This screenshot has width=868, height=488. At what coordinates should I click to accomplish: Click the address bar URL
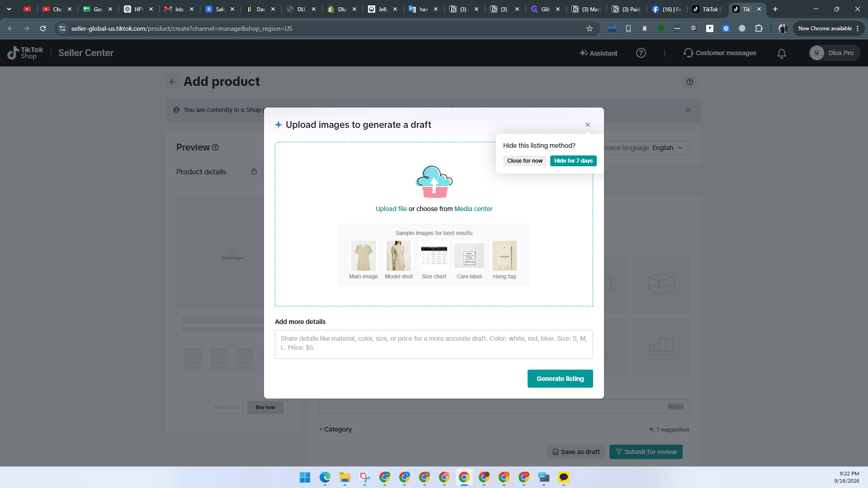(182, 28)
